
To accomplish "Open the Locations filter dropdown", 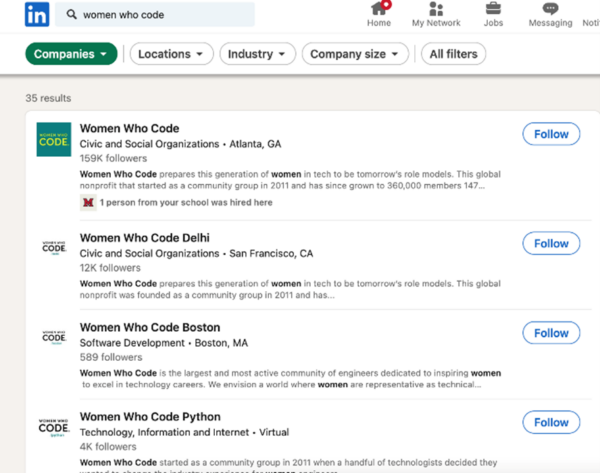I will (x=171, y=54).
